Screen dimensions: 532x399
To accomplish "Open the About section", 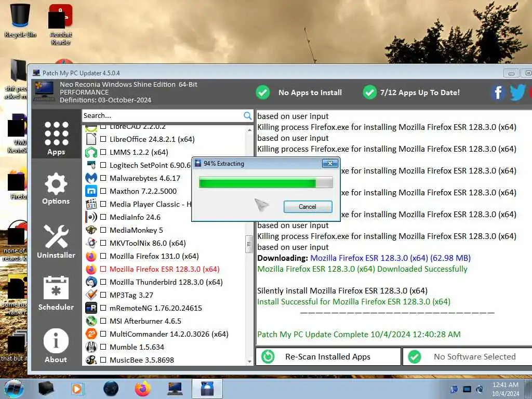I will (56, 345).
